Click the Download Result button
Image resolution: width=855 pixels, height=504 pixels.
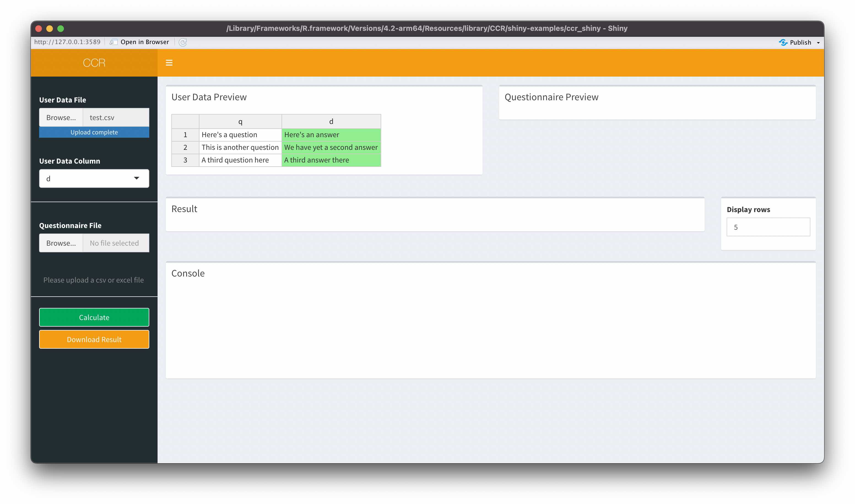pos(94,339)
